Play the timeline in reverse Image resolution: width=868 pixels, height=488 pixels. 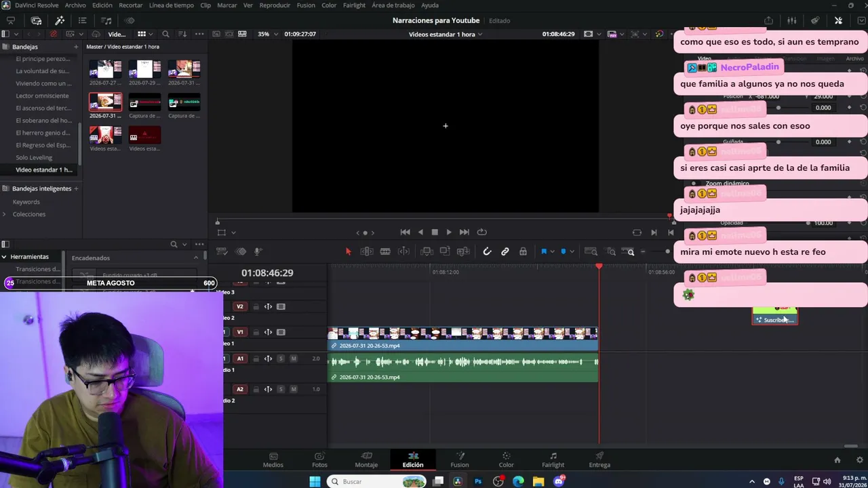420,232
